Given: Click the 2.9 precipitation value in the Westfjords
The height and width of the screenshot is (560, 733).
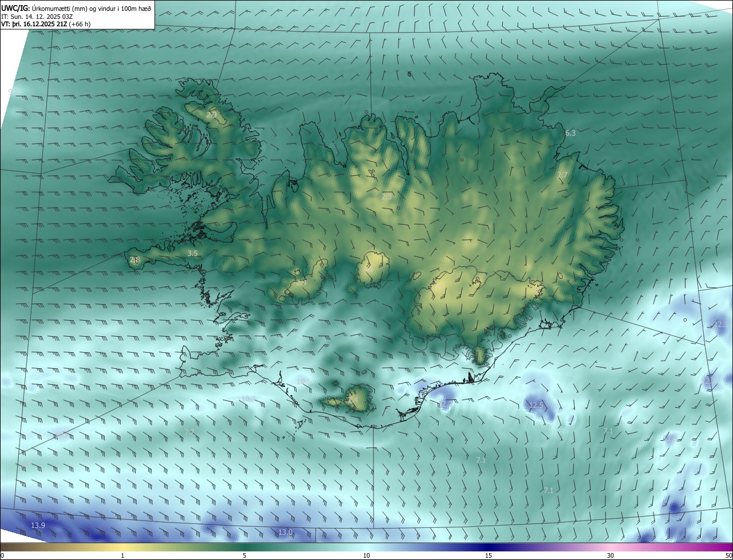Looking at the screenshot, I should (x=211, y=115).
